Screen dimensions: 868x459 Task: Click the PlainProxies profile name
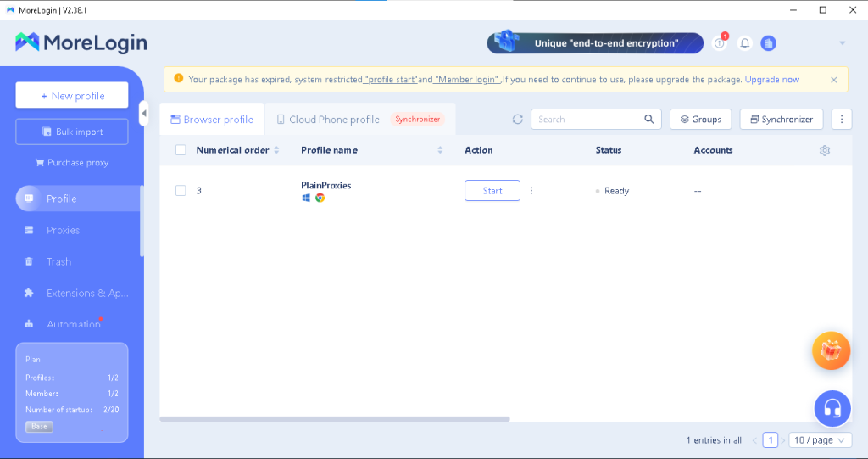pyautogui.click(x=326, y=185)
